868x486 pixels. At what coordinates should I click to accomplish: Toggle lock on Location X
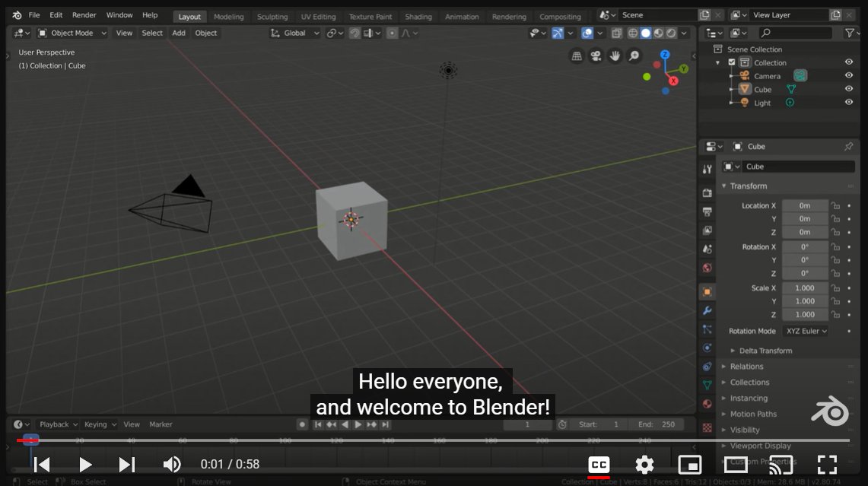(x=835, y=206)
